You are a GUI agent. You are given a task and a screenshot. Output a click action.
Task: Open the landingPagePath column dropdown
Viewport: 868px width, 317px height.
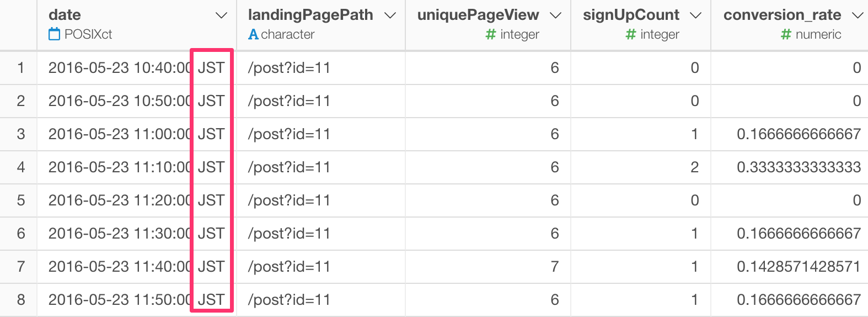pos(390,15)
